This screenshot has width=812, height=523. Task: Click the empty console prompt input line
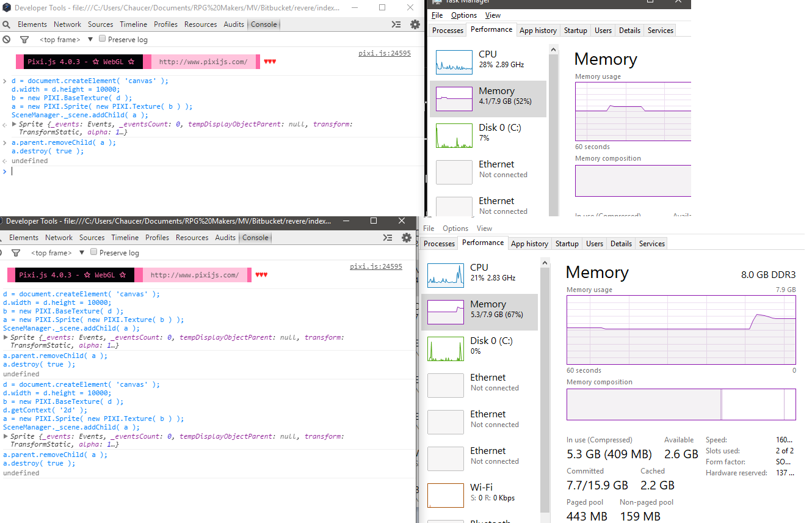click(x=183, y=172)
